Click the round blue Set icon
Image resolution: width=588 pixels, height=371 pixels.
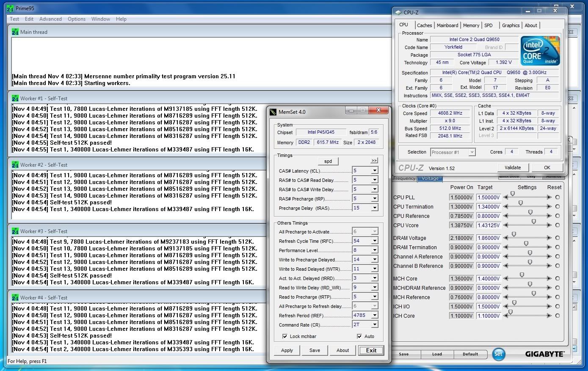pos(499,354)
